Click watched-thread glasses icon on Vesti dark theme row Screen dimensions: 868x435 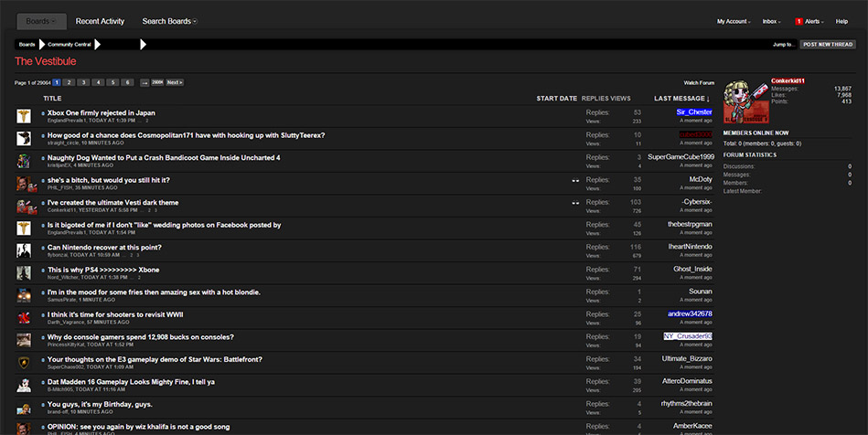(x=575, y=203)
